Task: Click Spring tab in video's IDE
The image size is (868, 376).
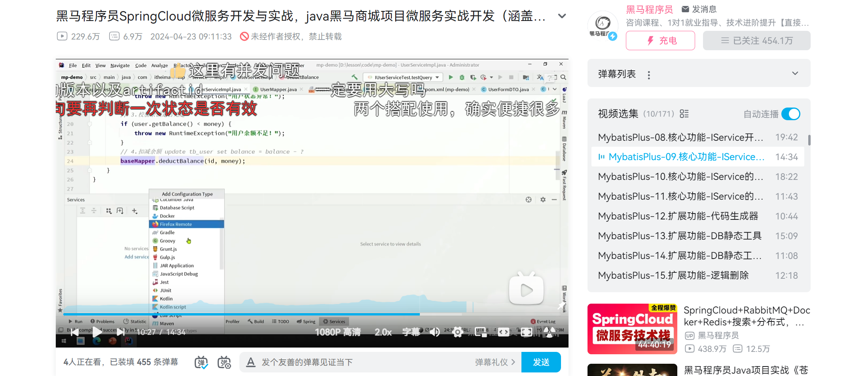Action: (x=306, y=321)
